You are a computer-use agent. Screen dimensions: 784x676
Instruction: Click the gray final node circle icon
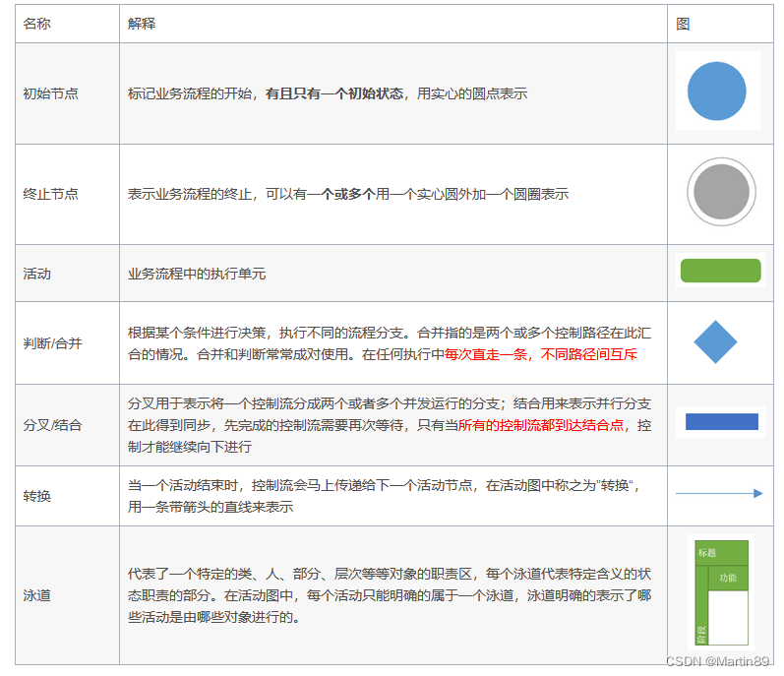(721, 192)
